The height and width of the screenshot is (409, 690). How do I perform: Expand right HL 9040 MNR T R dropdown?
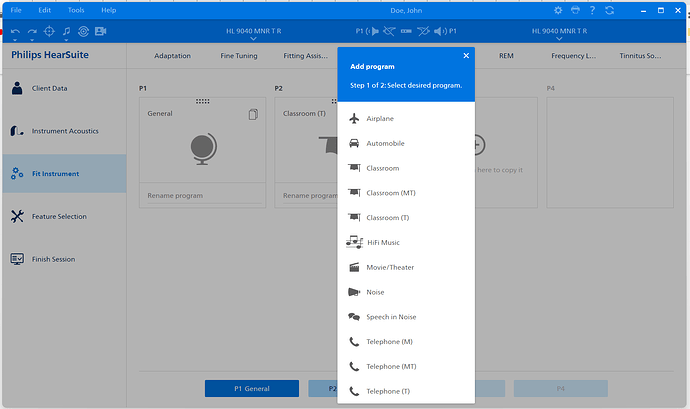(x=559, y=39)
